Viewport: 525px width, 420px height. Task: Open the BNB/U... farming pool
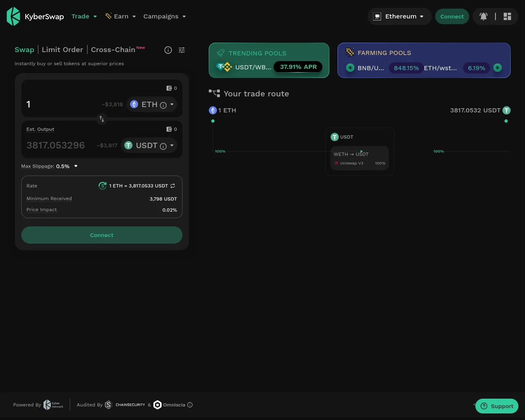point(371,68)
